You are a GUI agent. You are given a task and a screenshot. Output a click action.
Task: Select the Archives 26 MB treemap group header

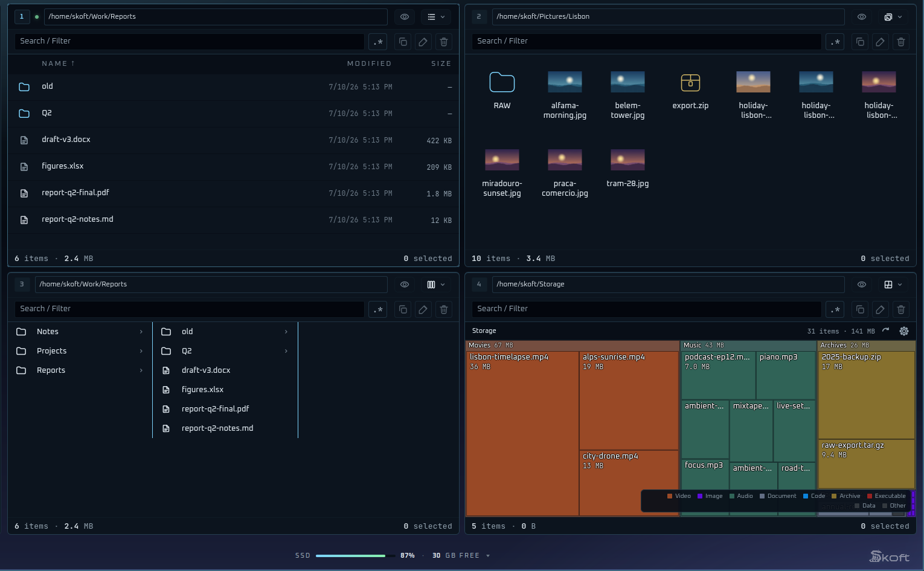point(867,345)
